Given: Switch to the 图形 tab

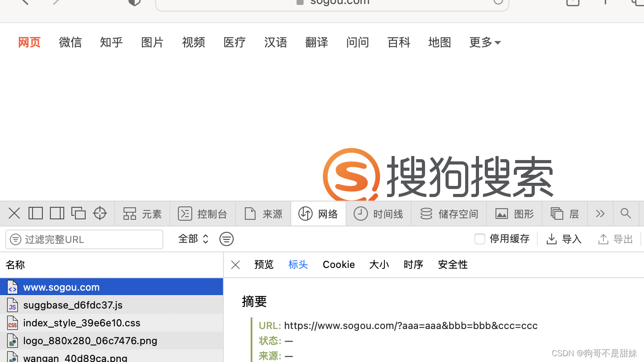Looking at the screenshot, I should (514, 214).
